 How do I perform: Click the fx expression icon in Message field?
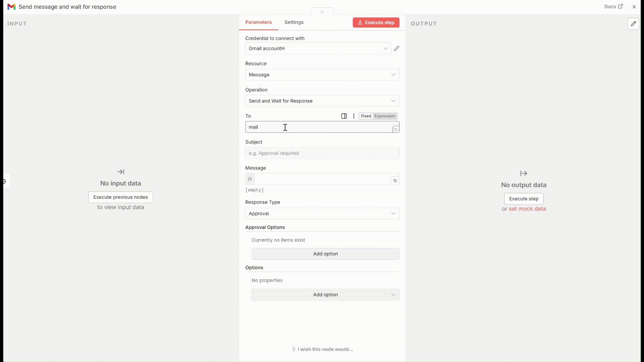(250, 179)
